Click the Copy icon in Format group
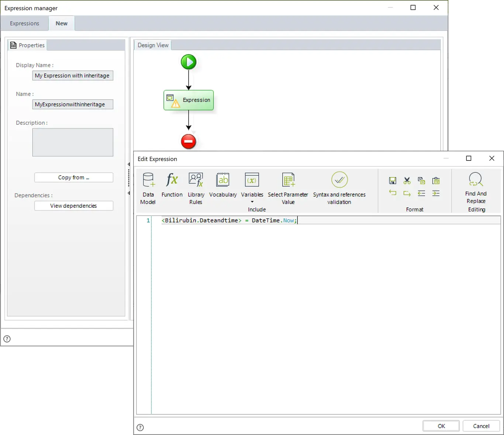Image resolution: width=504 pixels, height=435 pixels. point(421,181)
